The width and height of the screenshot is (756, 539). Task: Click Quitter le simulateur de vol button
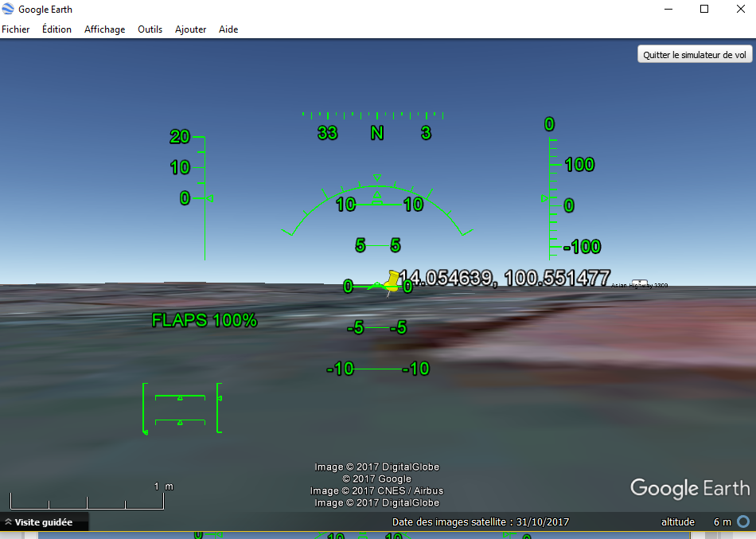[694, 54]
